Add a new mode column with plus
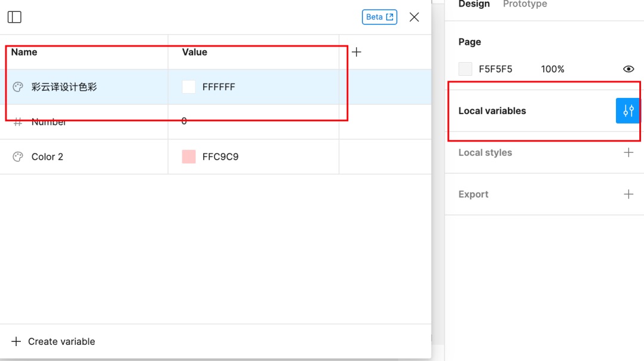 [357, 53]
